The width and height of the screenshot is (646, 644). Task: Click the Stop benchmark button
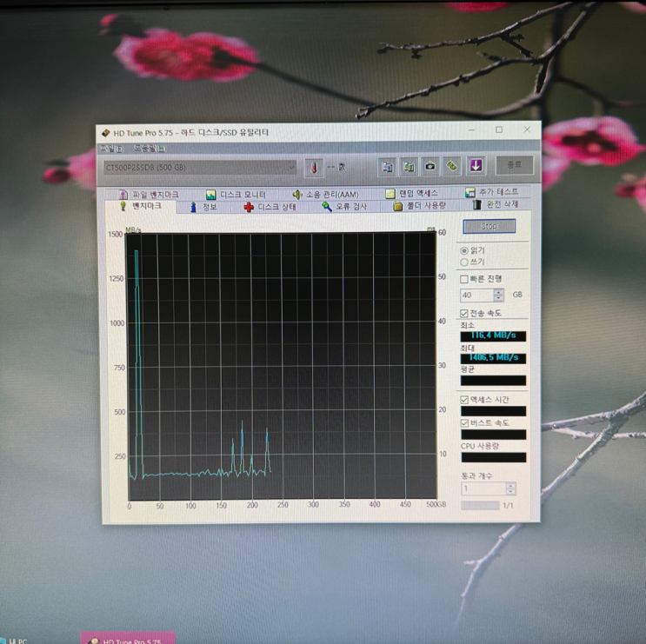pyautogui.click(x=489, y=226)
